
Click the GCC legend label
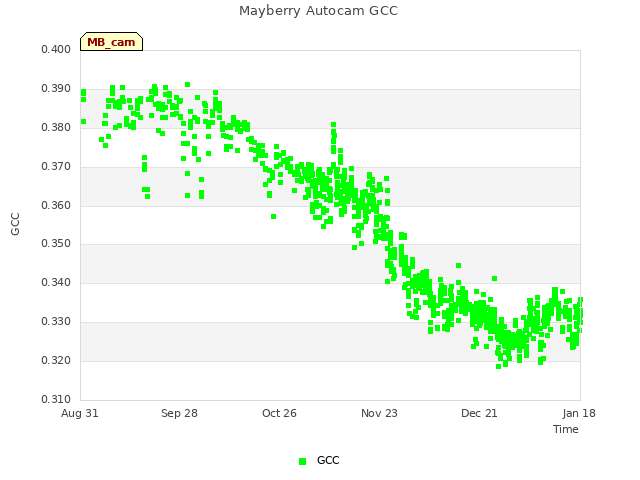328,460
